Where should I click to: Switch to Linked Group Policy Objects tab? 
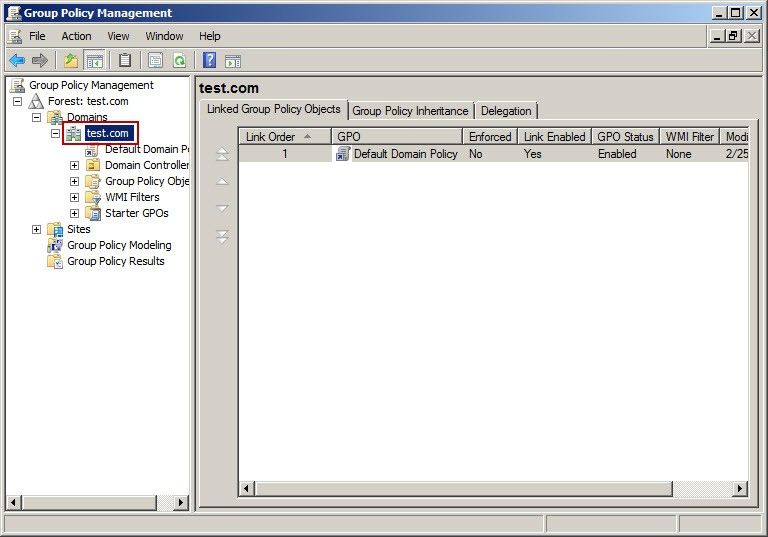[x=274, y=109]
